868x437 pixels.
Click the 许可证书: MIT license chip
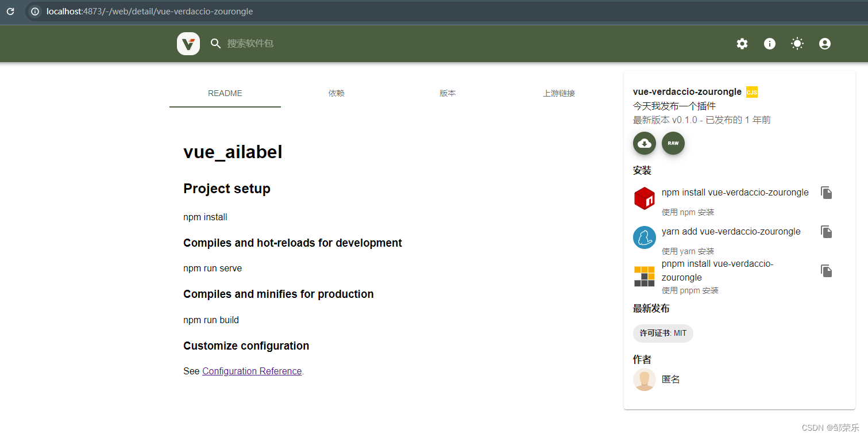pyautogui.click(x=663, y=333)
